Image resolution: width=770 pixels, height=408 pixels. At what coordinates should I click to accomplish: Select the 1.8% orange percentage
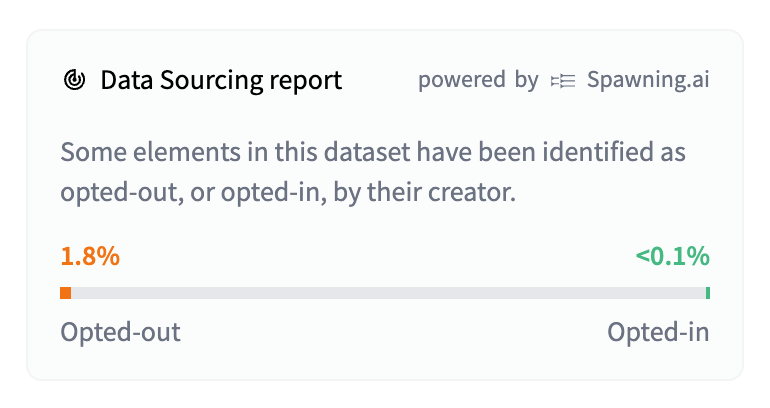point(90,256)
